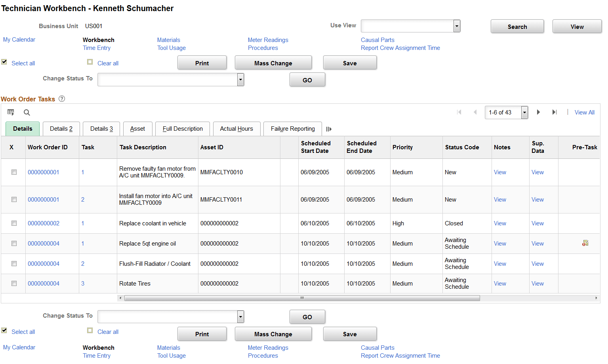Open task 3 link for Rotate Tires
Image resolution: width=608 pixels, height=364 pixels.
(x=83, y=284)
